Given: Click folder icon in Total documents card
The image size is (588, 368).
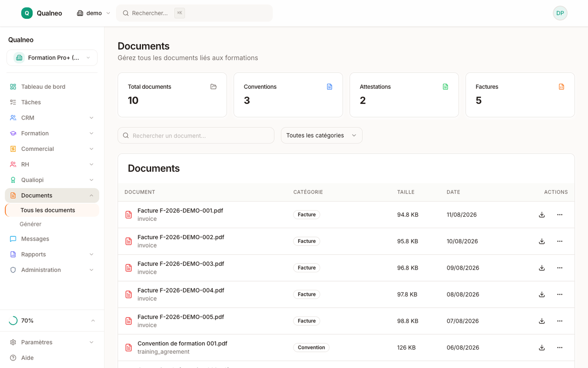Looking at the screenshot, I should [214, 86].
